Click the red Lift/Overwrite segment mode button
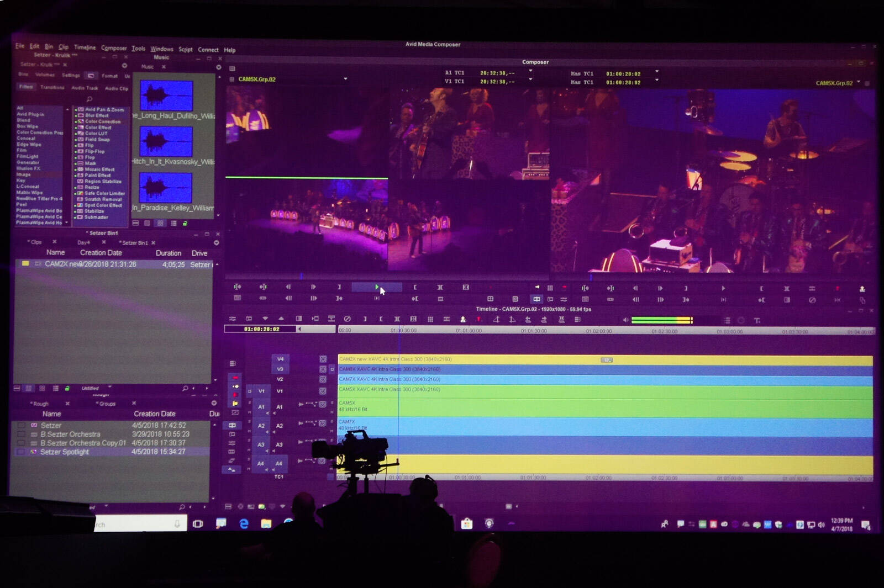Viewport: 884px width, 588px height. tap(235, 378)
